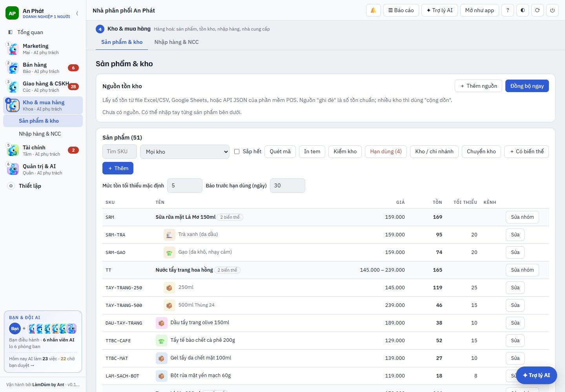Image resolution: width=565 pixels, height=392 pixels.
Task: Open Marketing department mascot icon
Action: (x=13, y=49)
